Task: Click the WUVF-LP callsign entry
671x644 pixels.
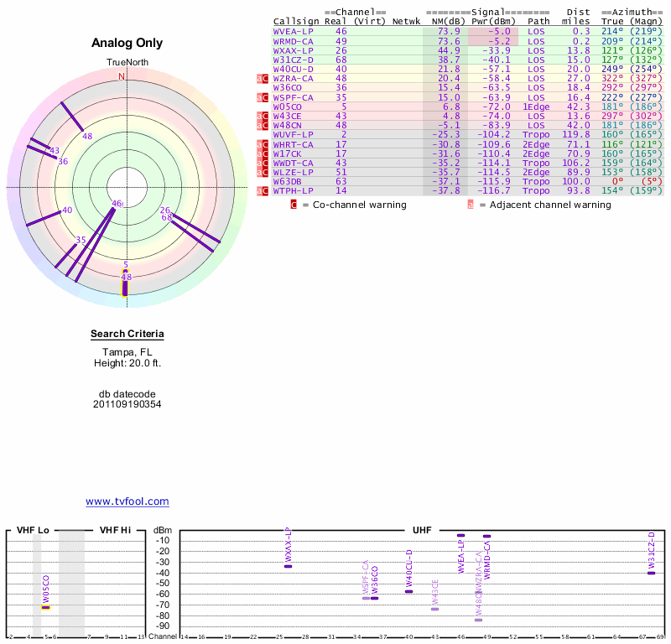Action: [294, 134]
